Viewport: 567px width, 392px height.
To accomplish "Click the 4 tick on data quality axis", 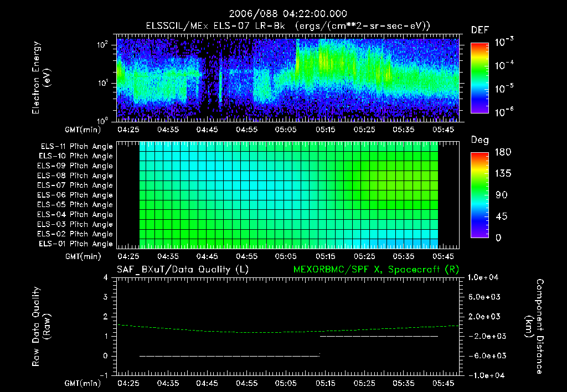I will (106, 277).
